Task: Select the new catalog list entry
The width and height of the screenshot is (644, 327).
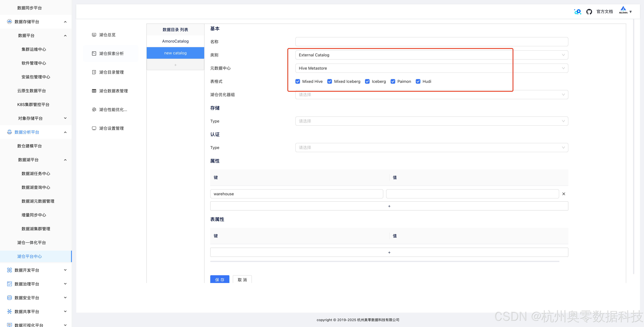Action: click(x=175, y=53)
